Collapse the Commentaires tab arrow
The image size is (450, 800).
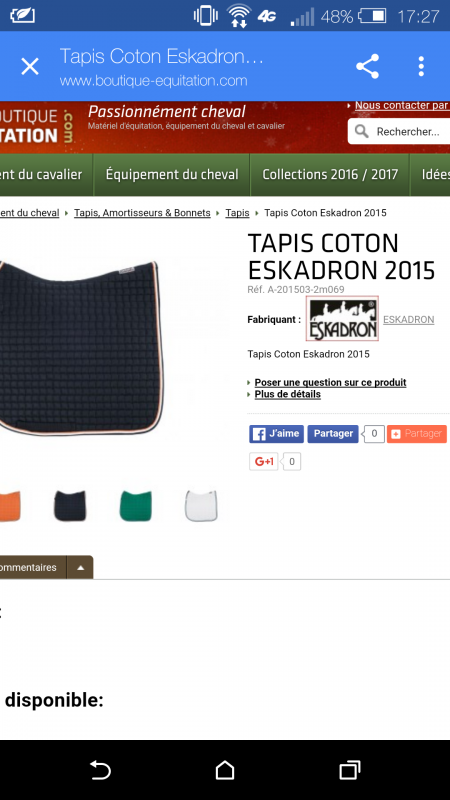(81, 567)
